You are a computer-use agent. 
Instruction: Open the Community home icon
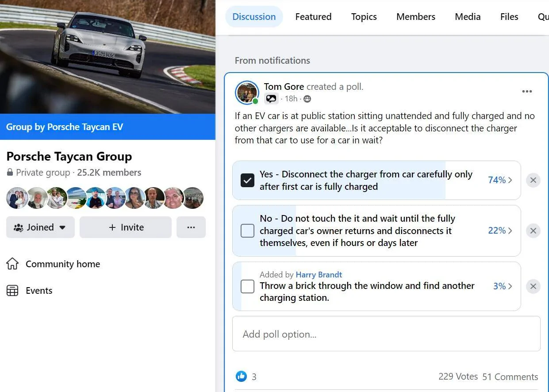coord(12,264)
